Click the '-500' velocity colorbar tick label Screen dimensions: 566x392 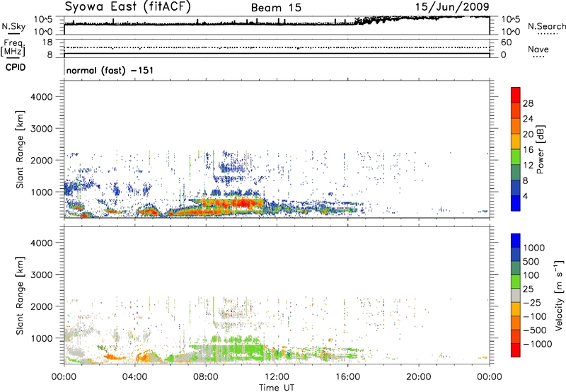tap(535, 330)
